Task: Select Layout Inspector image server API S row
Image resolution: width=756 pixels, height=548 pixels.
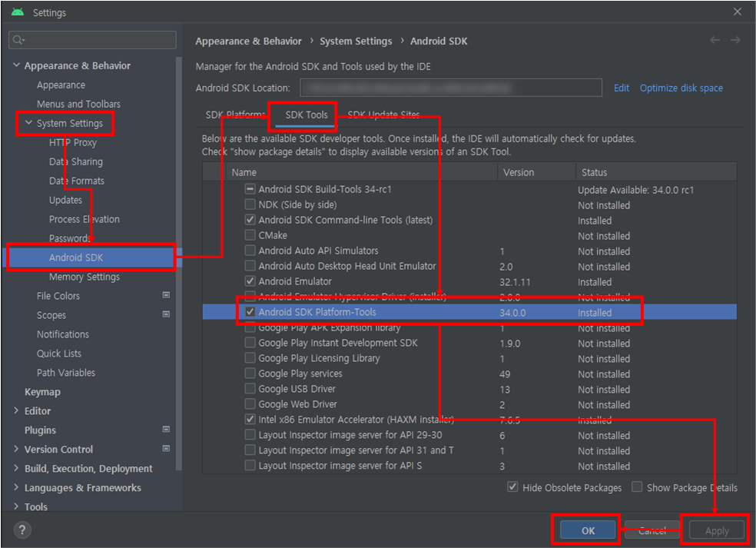Action: coord(469,466)
